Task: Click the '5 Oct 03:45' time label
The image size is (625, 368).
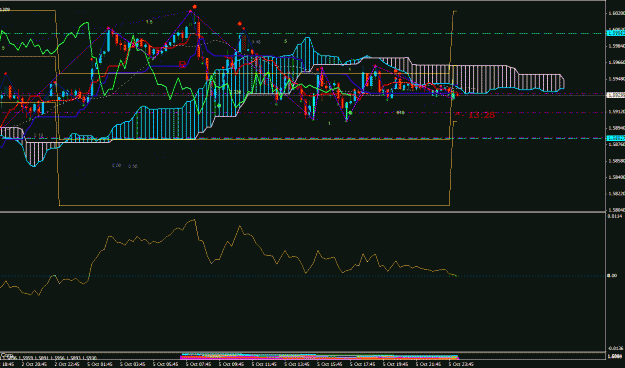Action: [x=131, y=364]
